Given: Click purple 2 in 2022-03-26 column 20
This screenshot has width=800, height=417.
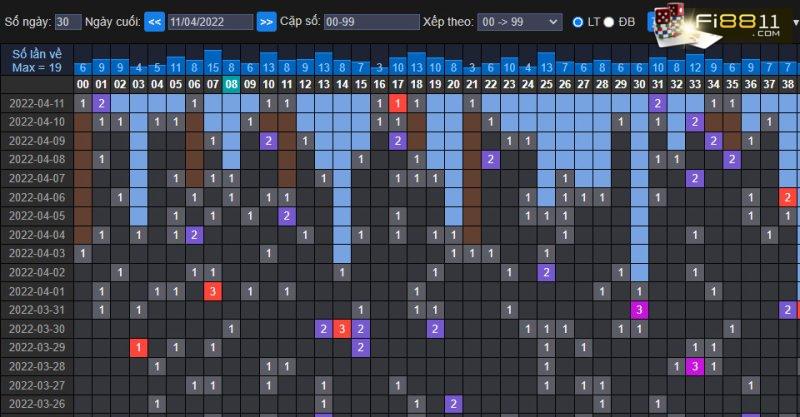Looking at the screenshot, I should click(x=454, y=404).
